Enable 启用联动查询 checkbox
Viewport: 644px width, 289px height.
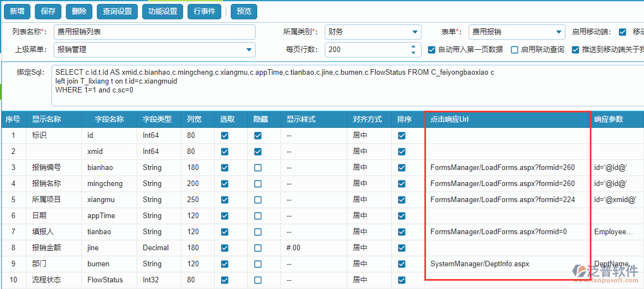514,50
